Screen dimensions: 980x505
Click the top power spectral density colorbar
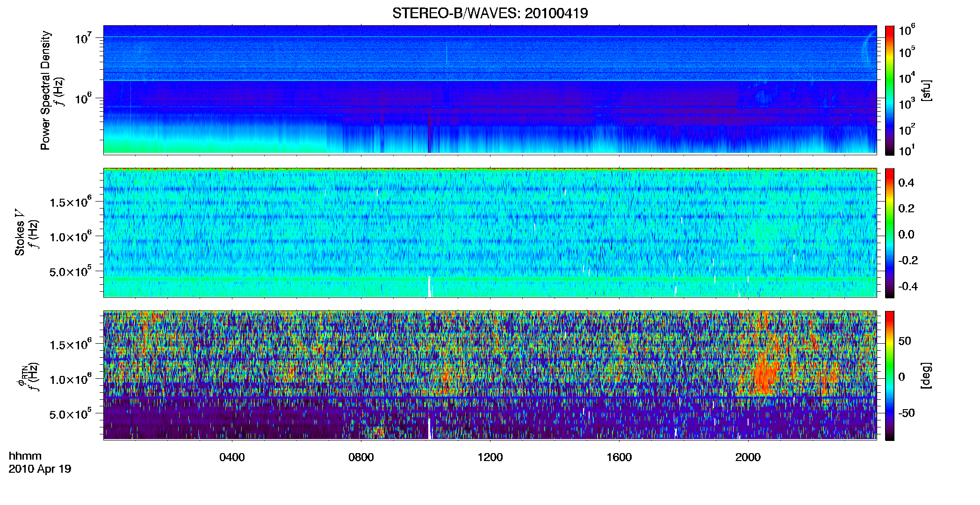click(890, 90)
